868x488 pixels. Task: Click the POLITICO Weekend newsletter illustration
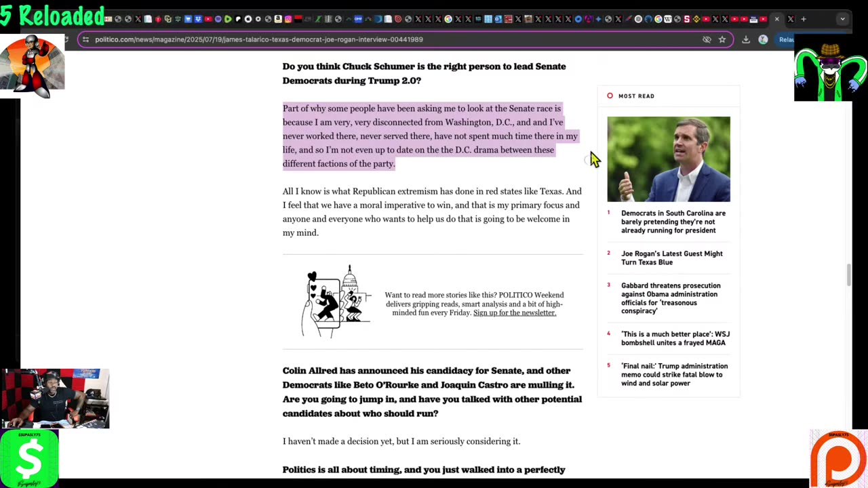point(336,300)
